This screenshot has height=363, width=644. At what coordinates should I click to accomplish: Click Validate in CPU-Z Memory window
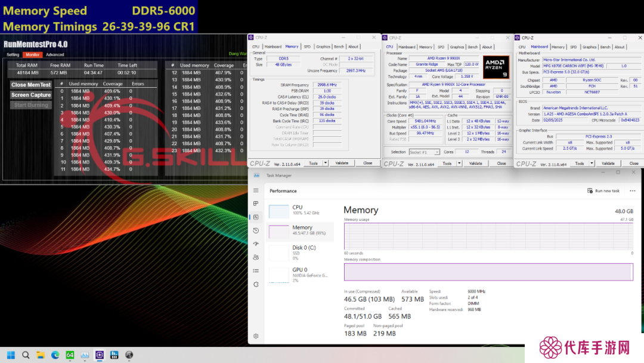342,163
